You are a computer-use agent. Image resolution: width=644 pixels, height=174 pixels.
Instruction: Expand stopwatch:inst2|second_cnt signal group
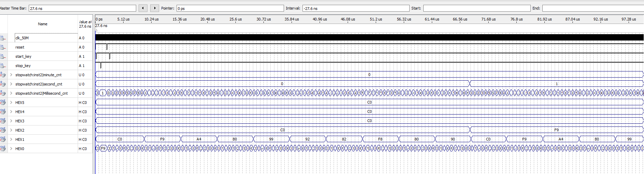pos(11,84)
